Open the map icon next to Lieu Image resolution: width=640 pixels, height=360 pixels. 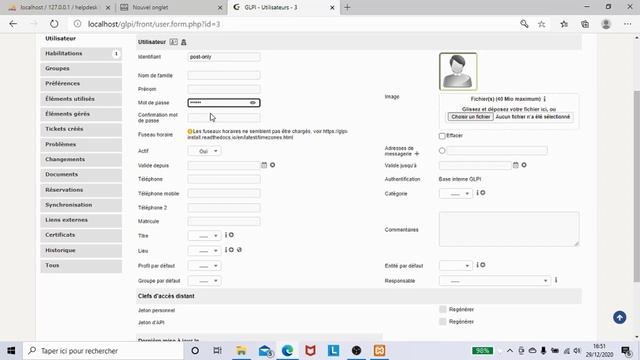point(239,250)
